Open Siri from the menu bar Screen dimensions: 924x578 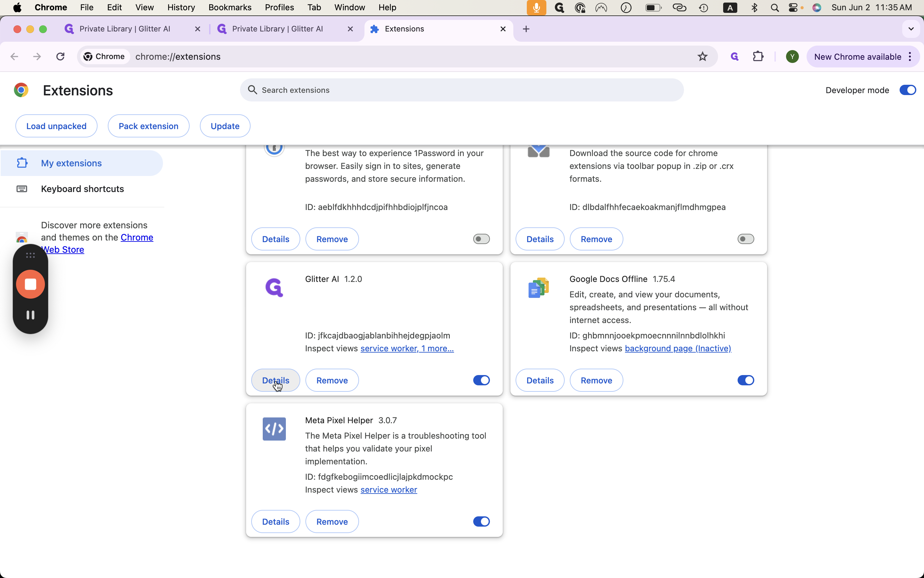817,8
